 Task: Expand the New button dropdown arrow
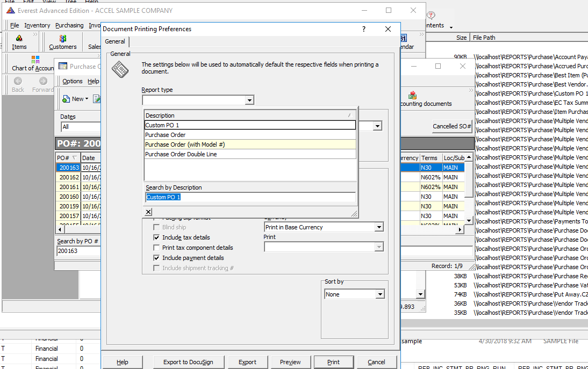pyautogui.click(x=87, y=99)
